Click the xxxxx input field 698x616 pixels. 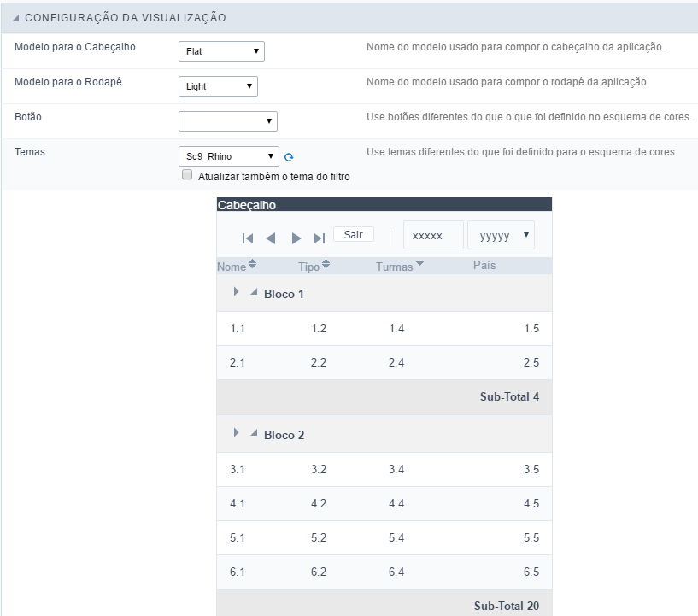433,236
